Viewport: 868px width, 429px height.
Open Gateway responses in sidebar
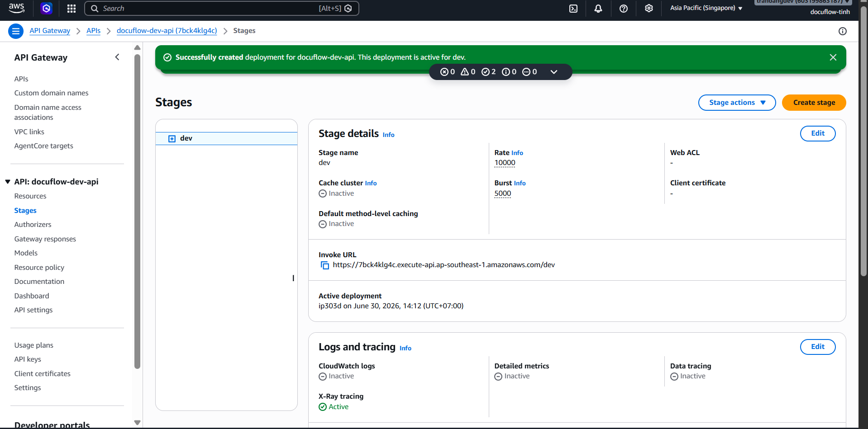click(45, 239)
